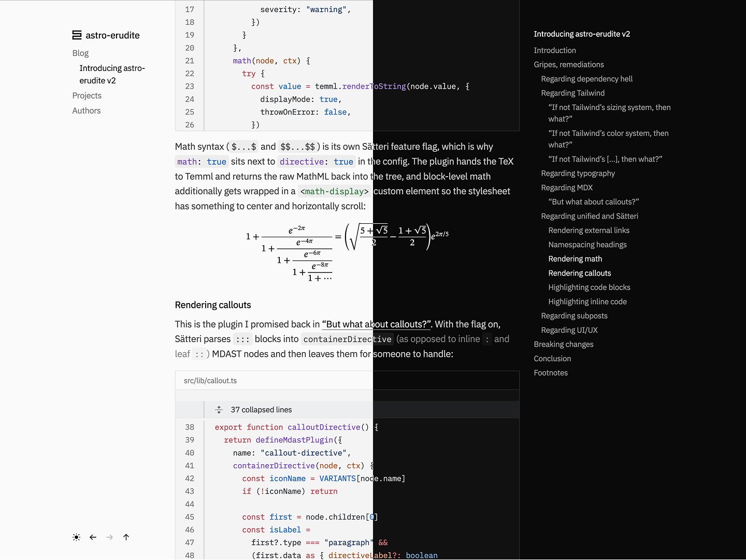Go to Regarding UI/UX section

(x=569, y=330)
